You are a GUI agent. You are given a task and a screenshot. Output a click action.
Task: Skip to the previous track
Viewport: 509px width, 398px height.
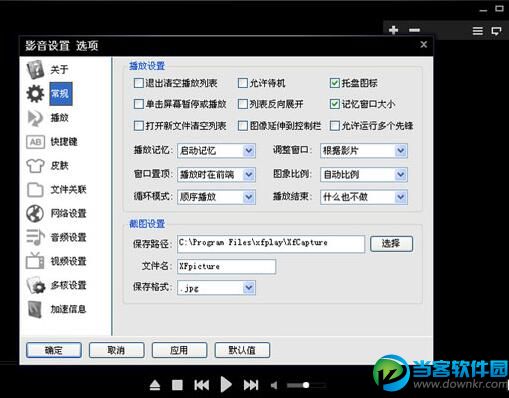(202, 385)
